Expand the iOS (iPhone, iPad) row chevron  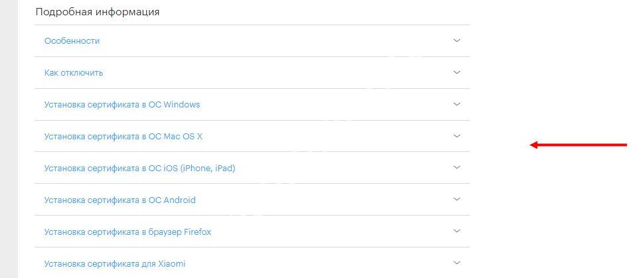click(456, 168)
